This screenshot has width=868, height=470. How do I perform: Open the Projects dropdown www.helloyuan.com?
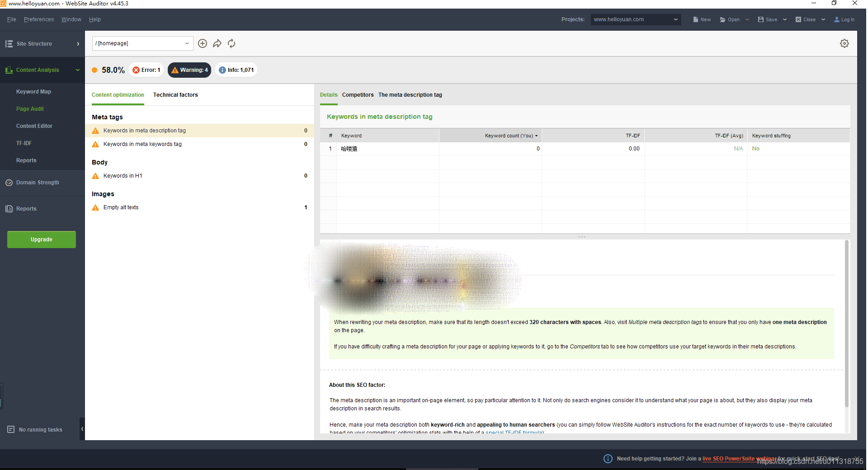coord(636,19)
